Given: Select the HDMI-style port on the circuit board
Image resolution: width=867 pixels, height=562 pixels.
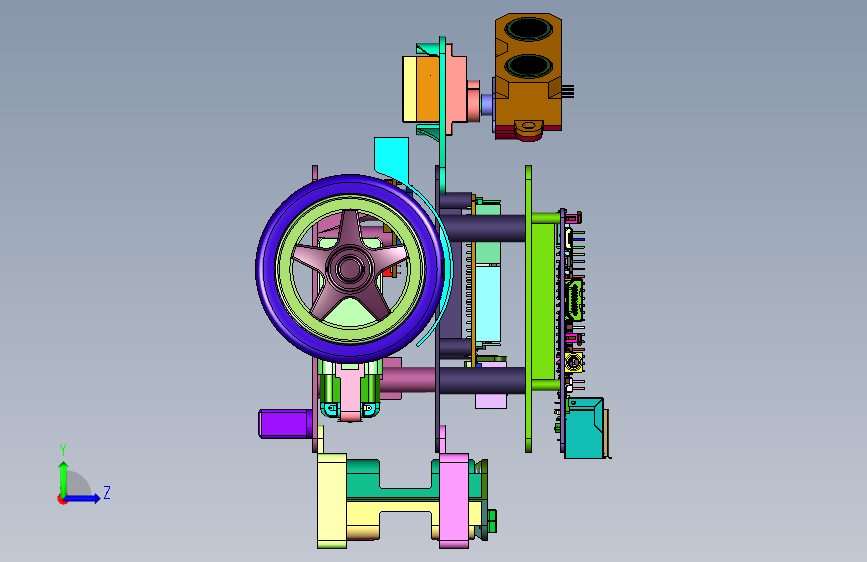Looking at the screenshot, I should (574, 300).
